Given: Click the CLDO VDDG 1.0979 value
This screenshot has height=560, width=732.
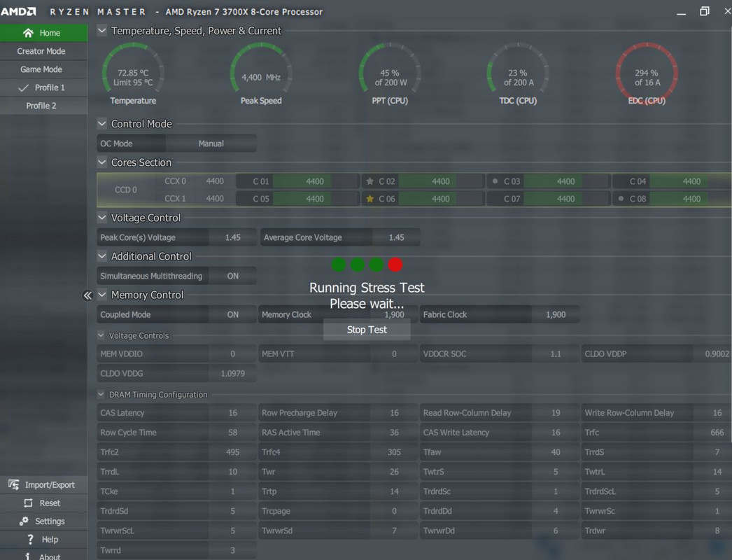Looking at the screenshot, I should coord(232,374).
